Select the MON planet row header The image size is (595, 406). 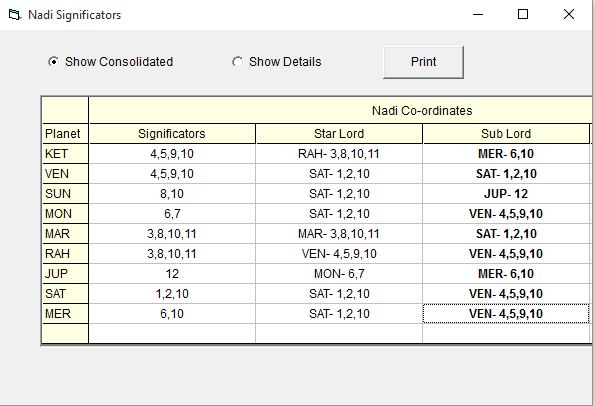(x=65, y=214)
